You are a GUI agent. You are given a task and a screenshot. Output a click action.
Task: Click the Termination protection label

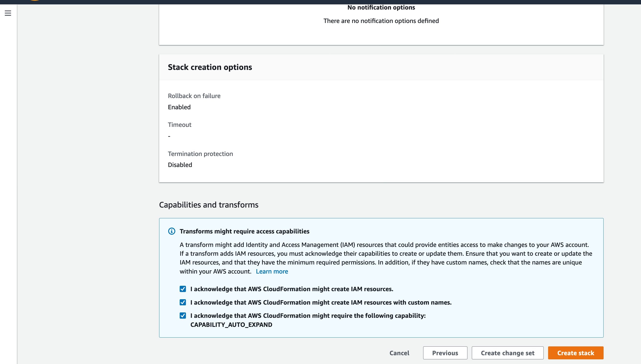point(200,154)
